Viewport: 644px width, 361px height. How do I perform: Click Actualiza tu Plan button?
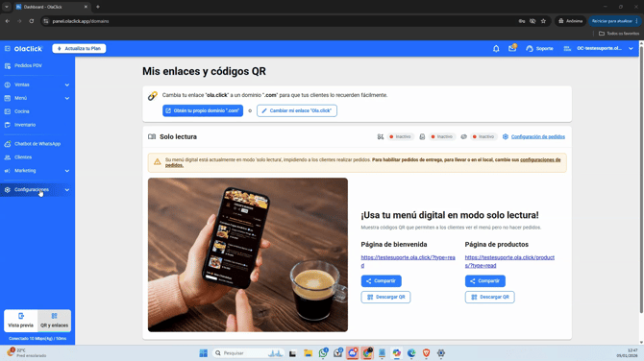pyautogui.click(x=79, y=48)
